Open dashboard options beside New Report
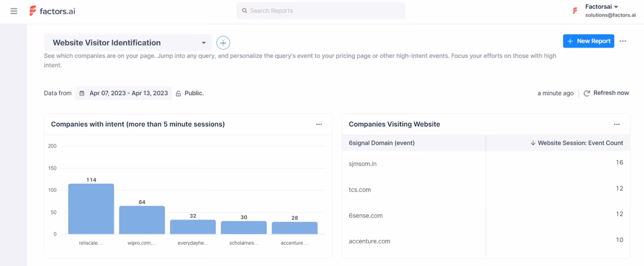Image resolution: width=644 pixels, height=266 pixels. pyautogui.click(x=623, y=41)
